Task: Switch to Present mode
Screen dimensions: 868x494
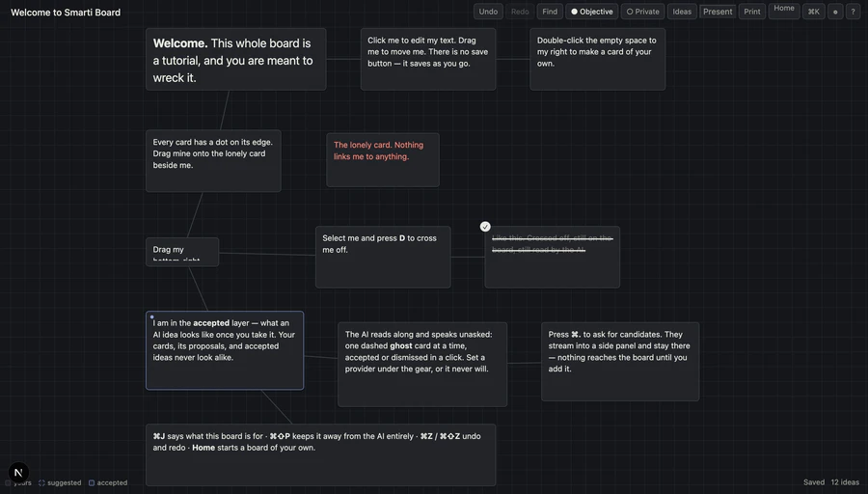Action: [x=718, y=12]
